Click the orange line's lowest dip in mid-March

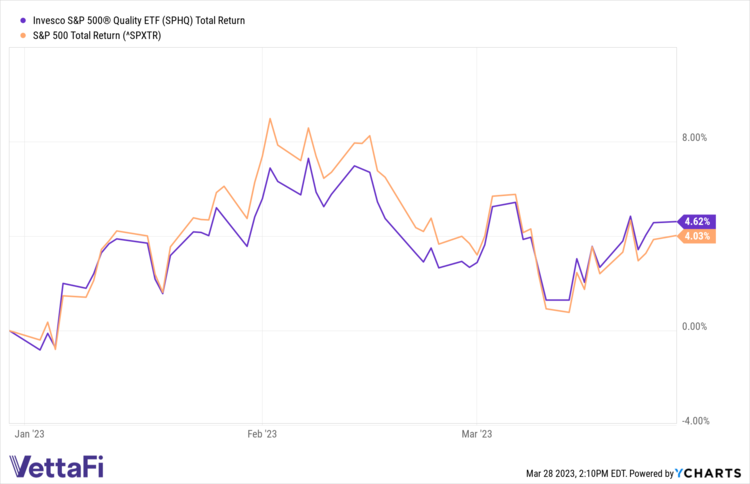point(568,312)
